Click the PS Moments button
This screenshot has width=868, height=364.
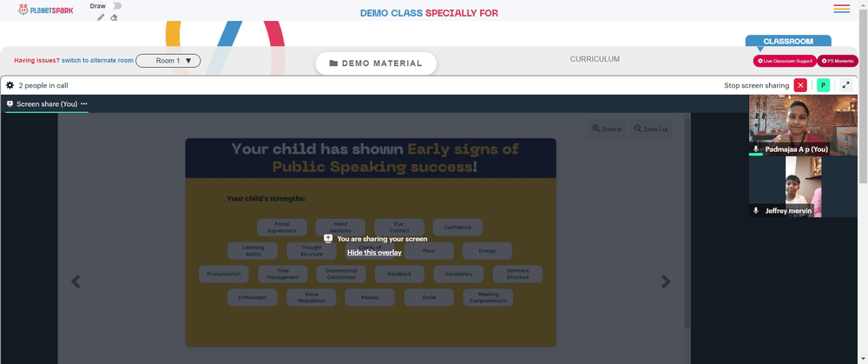(838, 61)
